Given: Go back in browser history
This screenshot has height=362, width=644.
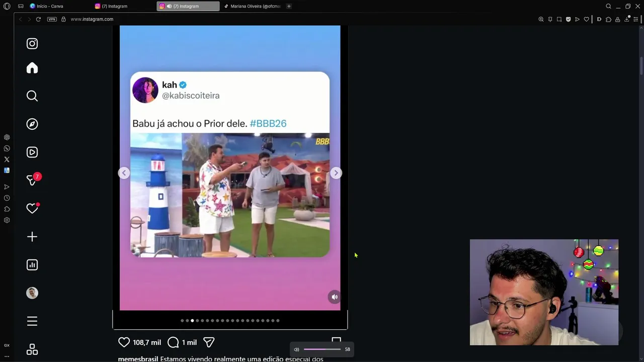Looking at the screenshot, I should [20, 19].
